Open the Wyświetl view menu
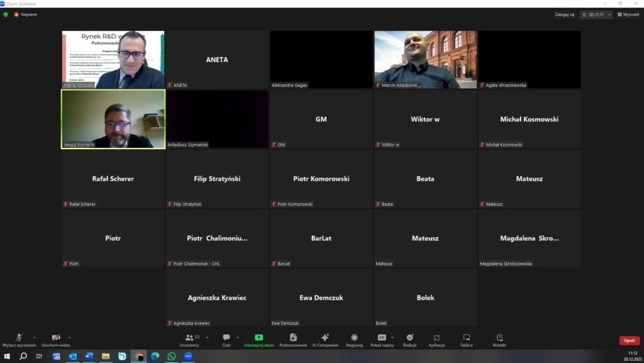The image size is (644, 363). pyautogui.click(x=628, y=14)
